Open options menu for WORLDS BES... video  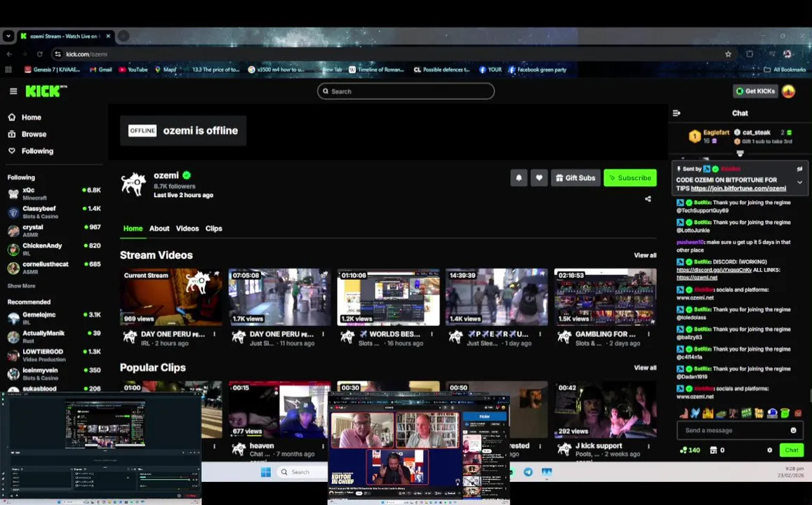pyautogui.click(x=432, y=335)
